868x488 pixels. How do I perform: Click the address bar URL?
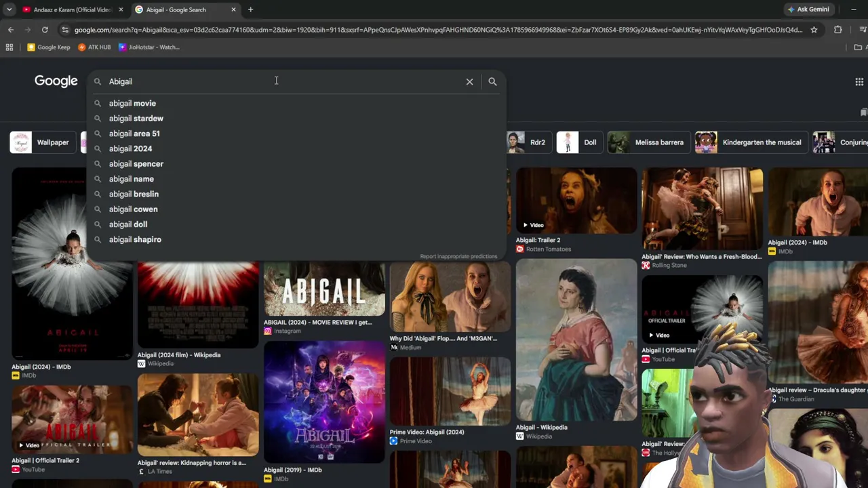pos(438,30)
